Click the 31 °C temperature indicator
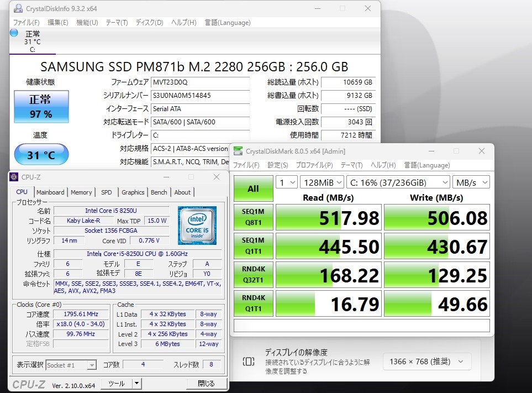Screen dimensions: 532x393 pyautogui.click(x=41, y=155)
